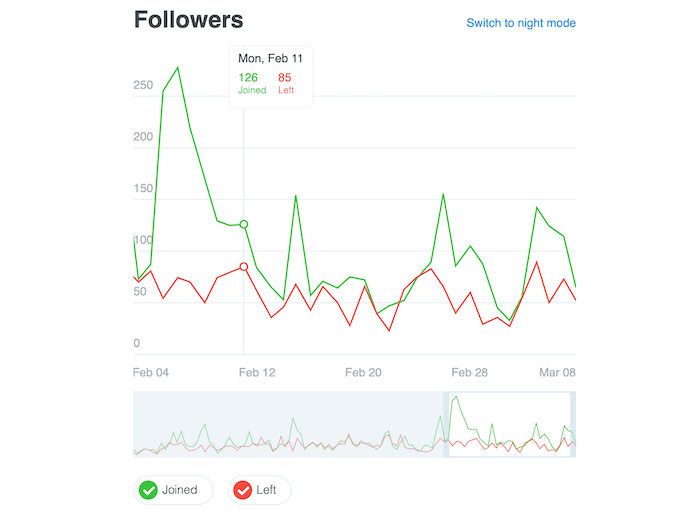Click the Followers chart heading
The width and height of the screenshot is (700, 510).
click(x=188, y=20)
